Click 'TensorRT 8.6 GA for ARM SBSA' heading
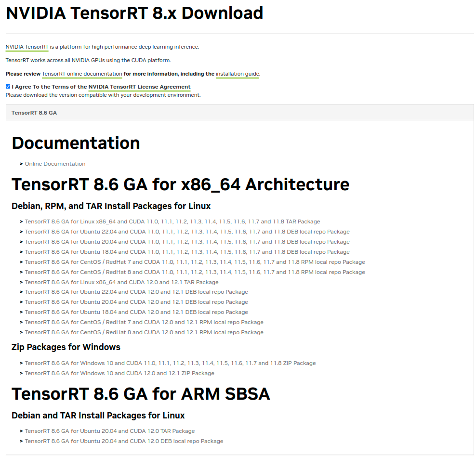The width and height of the screenshot is (476, 456). coord(141,394)
